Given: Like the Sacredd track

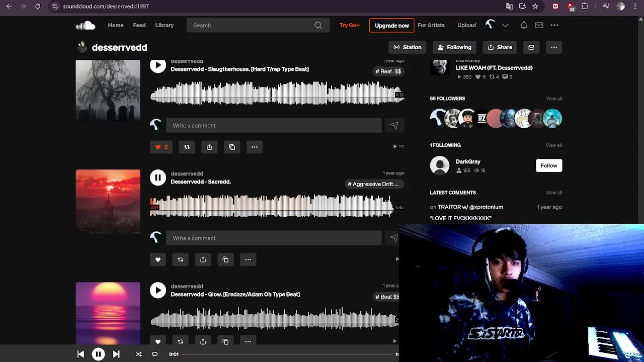Looking at the screenshot, I should (158, 259).
